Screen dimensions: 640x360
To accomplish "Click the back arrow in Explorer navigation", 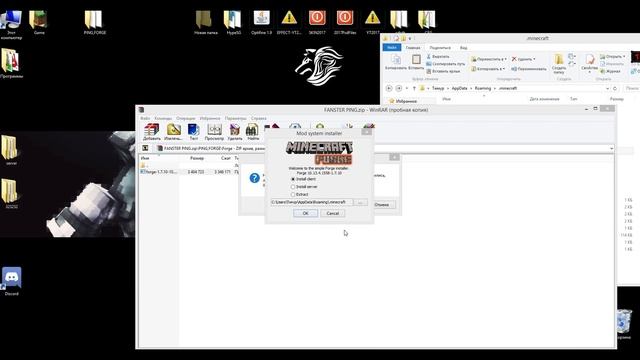I will tap(389, 88).
